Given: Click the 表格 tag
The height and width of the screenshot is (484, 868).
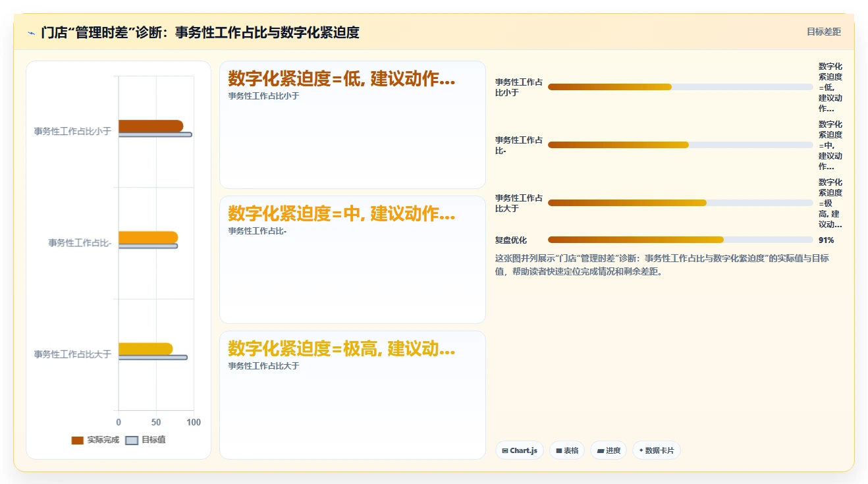Looking at the screenshot, I should click(x=567, y=450).
